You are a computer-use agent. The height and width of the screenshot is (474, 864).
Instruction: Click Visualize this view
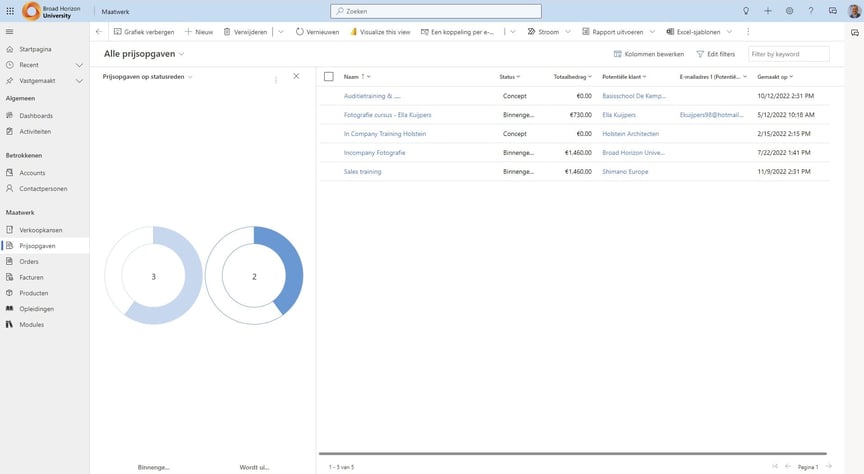click(x=380, y=32)
